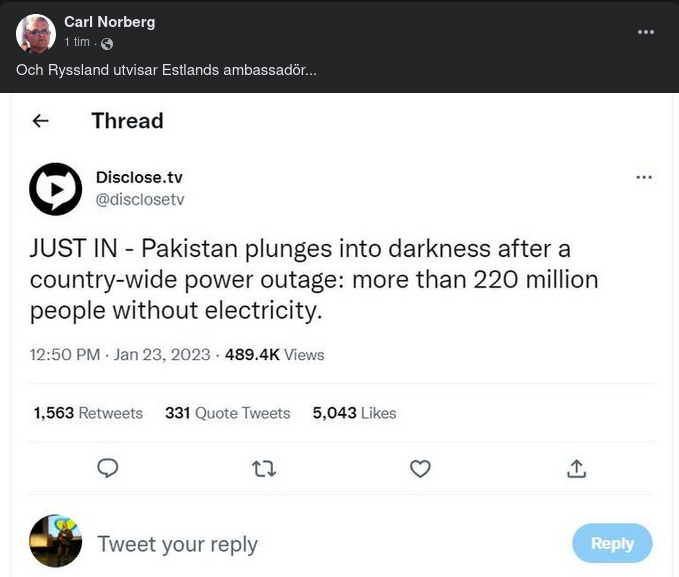Like the tweet with heart icon

(421, 468)
